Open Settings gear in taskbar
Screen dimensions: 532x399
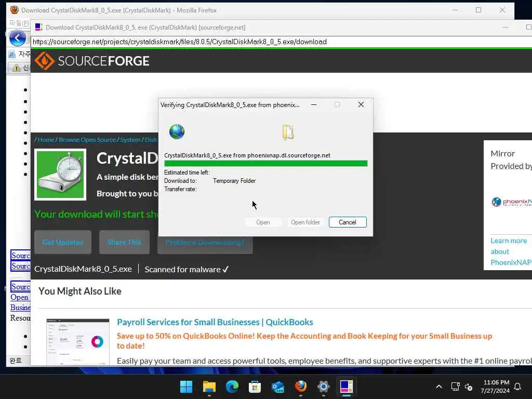pyautogui.click(x=324, y=387)
